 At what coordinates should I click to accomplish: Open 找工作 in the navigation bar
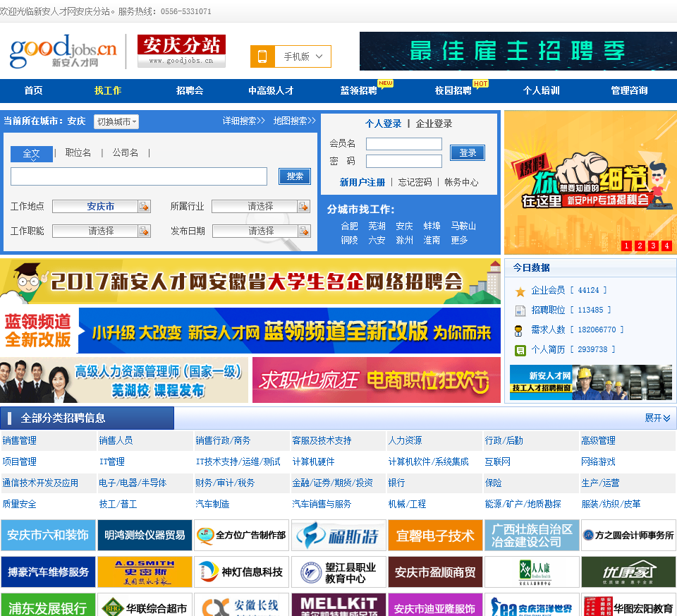108,91
